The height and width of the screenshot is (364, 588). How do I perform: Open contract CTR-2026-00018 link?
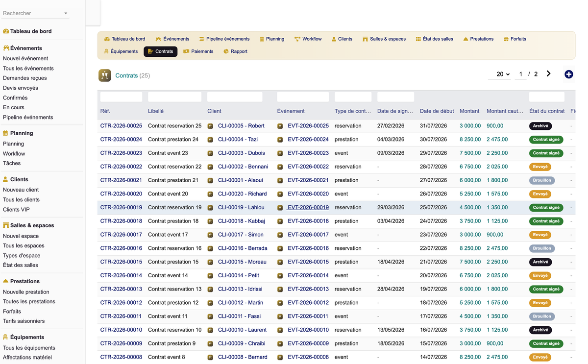tap(121, 221)
